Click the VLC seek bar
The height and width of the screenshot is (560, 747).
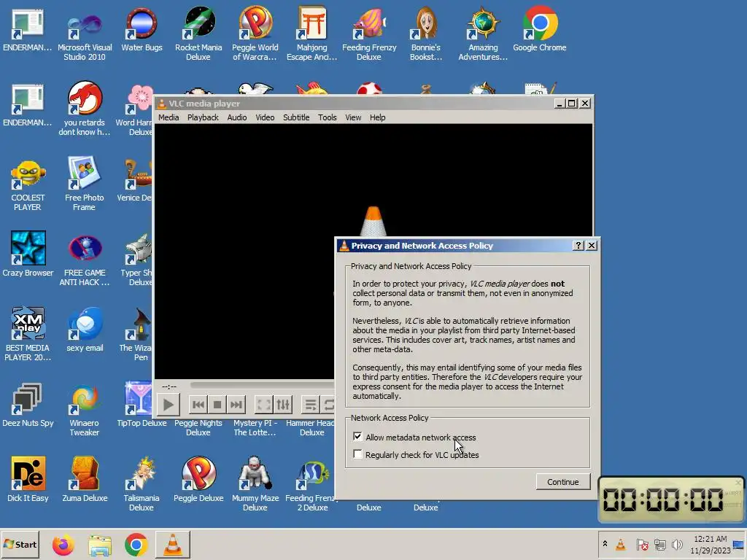(x=262, y=385)
